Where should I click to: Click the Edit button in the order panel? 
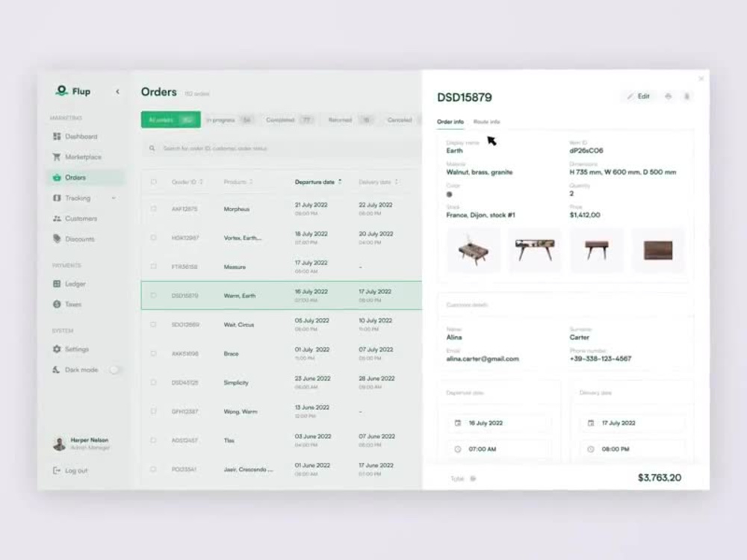(639, 96)
